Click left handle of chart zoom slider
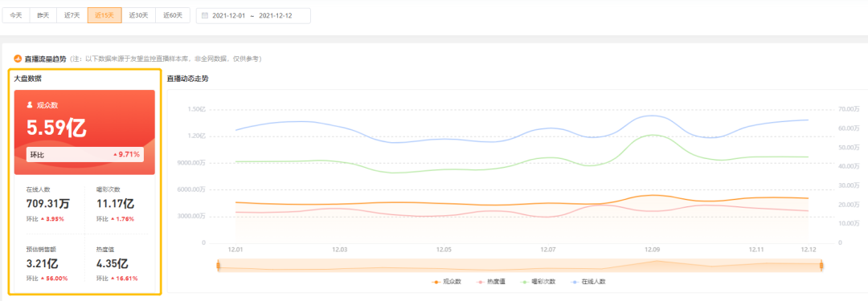Screen dimensions: 868x301 [218, 266]
